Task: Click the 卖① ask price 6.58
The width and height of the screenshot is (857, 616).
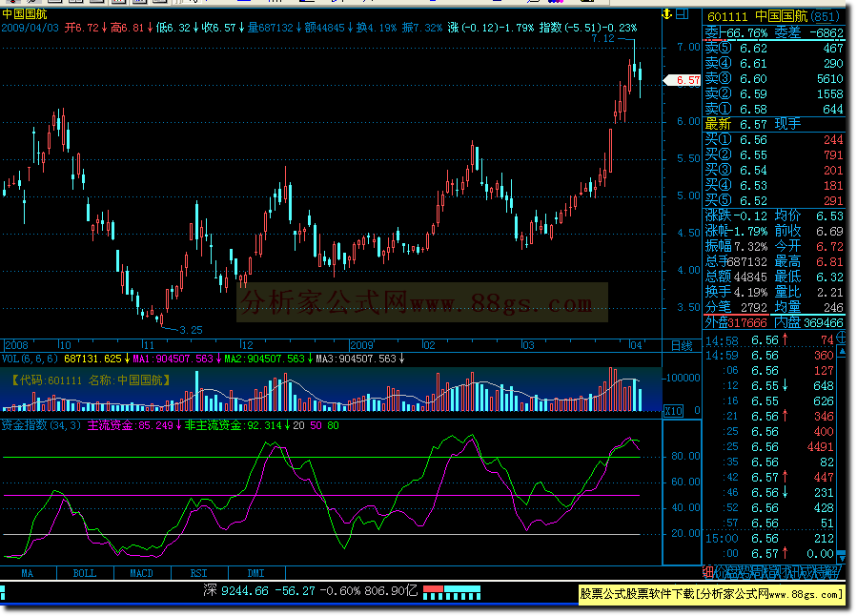Action: click(x=753, y=110)
